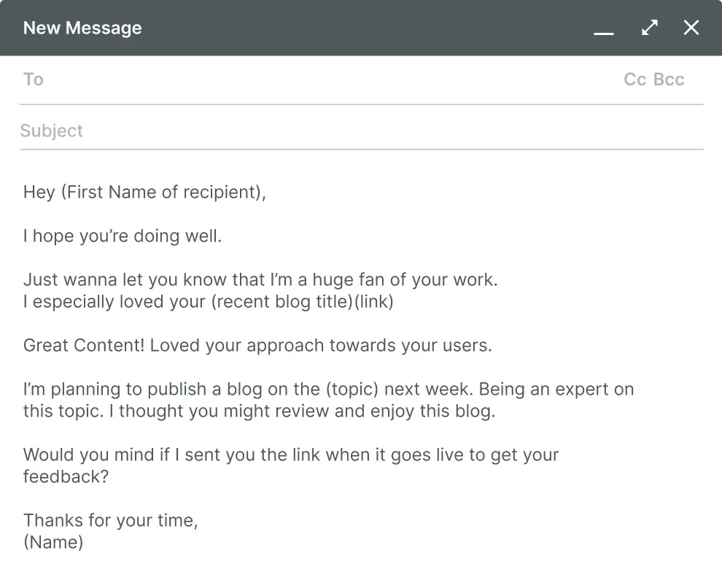Click the (link) placeholder text
Viewport: 722px width, 588px height.
click(x=374, y=301)
